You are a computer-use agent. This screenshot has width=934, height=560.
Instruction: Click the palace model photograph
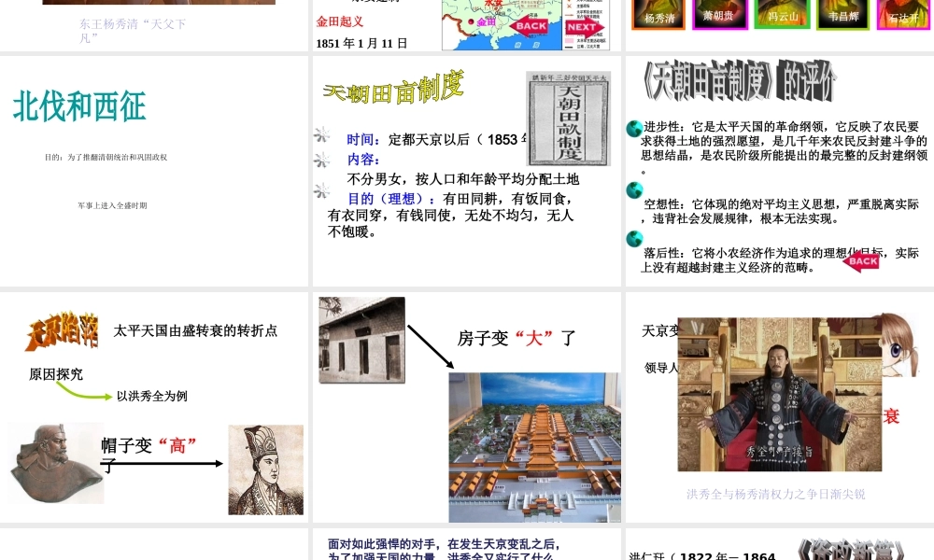coord(534,447)
